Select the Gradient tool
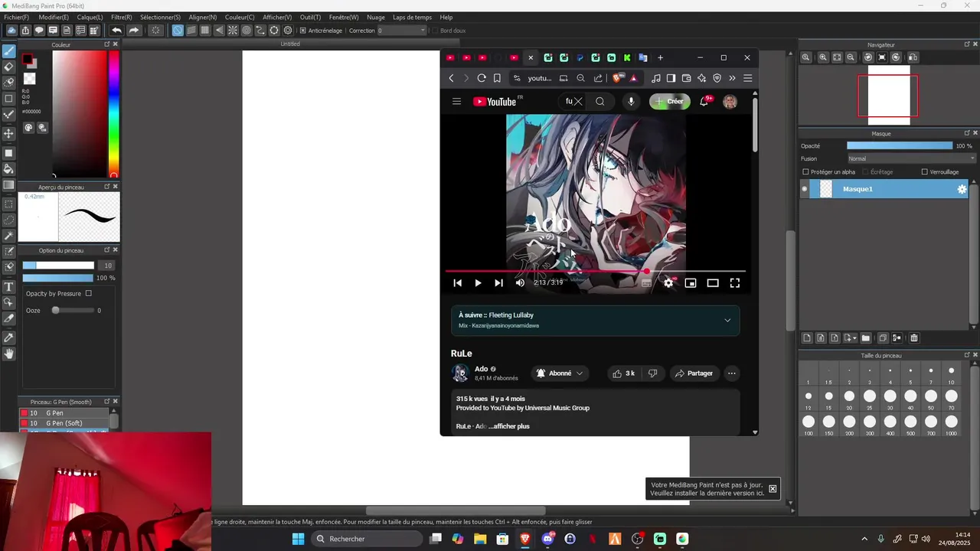The height and width of the screenshot is (551, 980). (x=9, y=184)
